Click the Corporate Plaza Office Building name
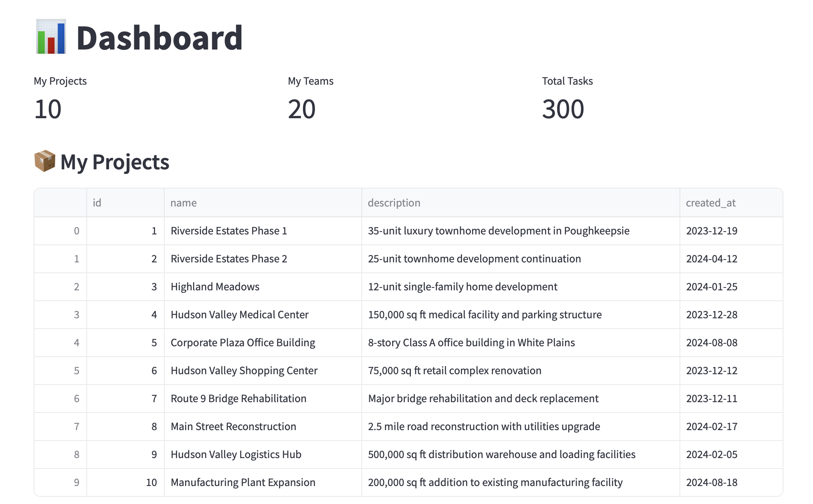Screen dimensions: 813x504 tap(243, 343)
